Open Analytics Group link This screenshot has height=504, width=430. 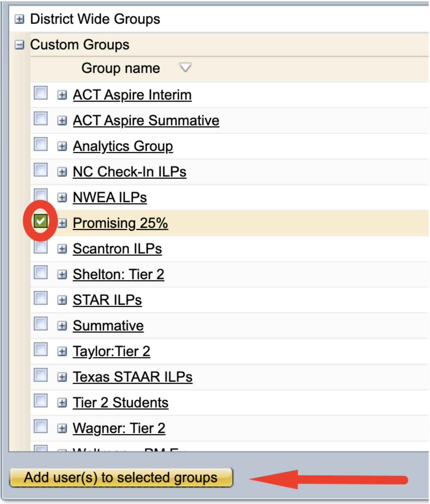coord(123,146)
